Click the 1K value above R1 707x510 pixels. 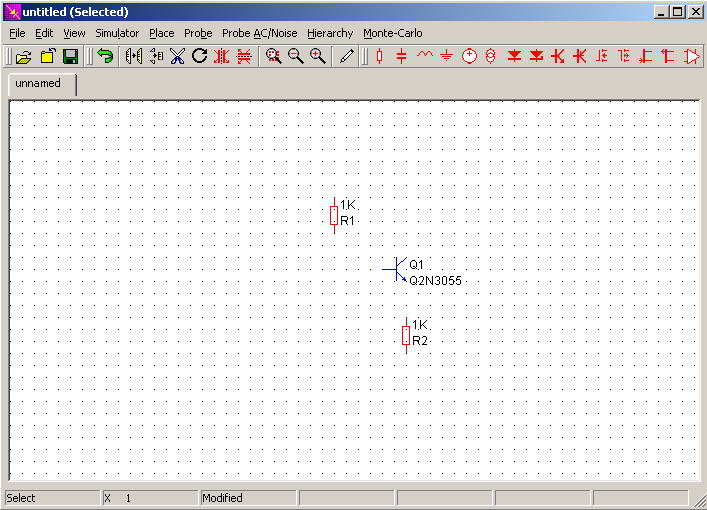348,205
